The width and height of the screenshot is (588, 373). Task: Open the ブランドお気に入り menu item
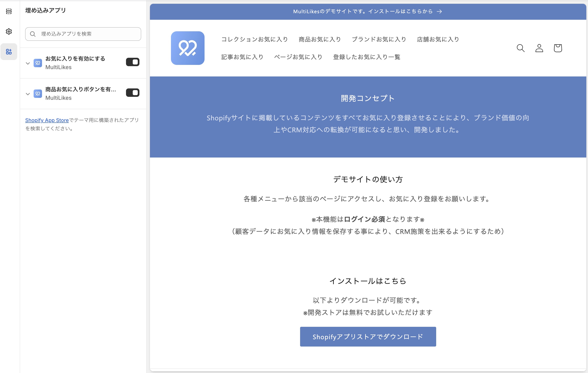pyautogui.click(x=379, y=39)
